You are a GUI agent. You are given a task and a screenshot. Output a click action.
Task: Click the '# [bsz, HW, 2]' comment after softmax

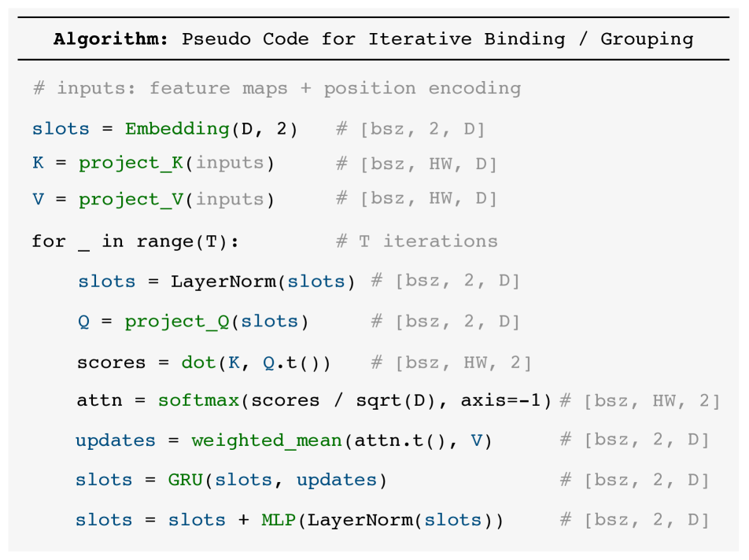(x=640, y=400)
